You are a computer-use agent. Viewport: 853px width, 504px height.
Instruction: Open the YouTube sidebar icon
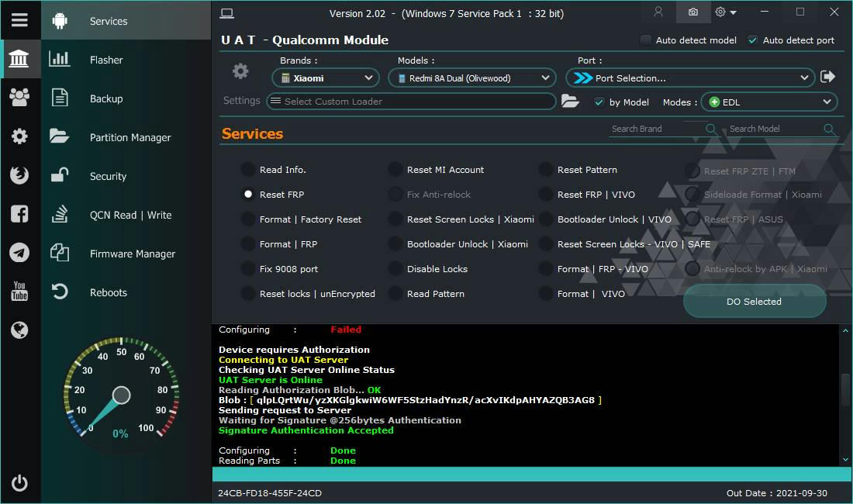tap(19, 291)
